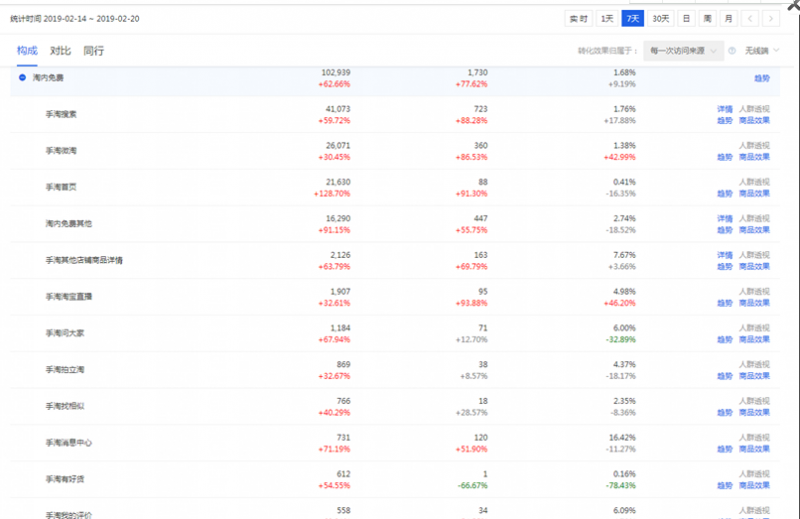The height and width of the screenshot is (519, 800).
Task: Choose the 30天 time range
Action: tap(661, 19)
